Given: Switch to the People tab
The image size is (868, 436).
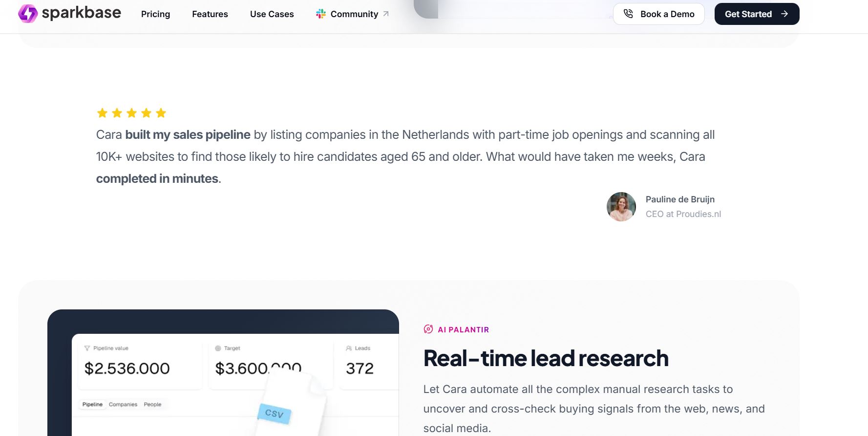Looking at the screenshot, I should pyautogui.click(x=152, y=404).
